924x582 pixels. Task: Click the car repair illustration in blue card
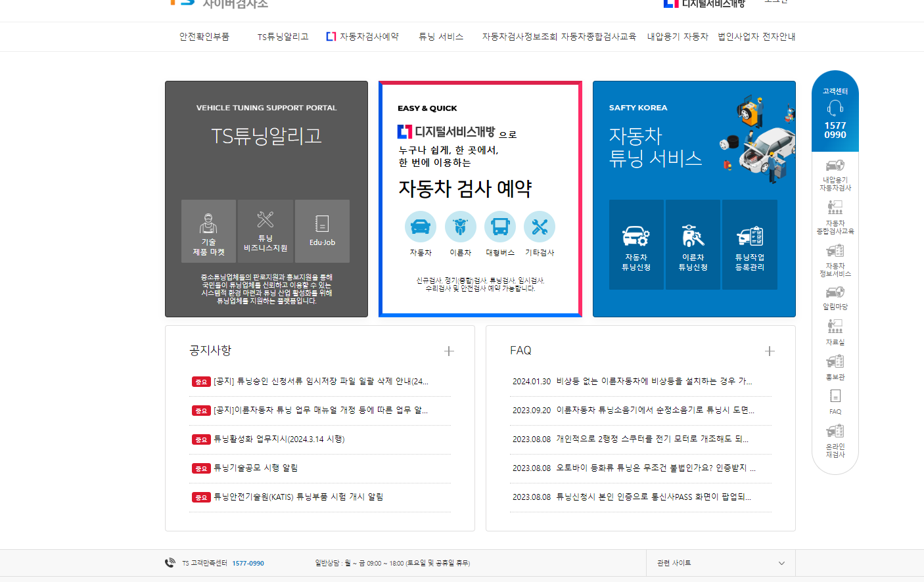coord(758,141)
